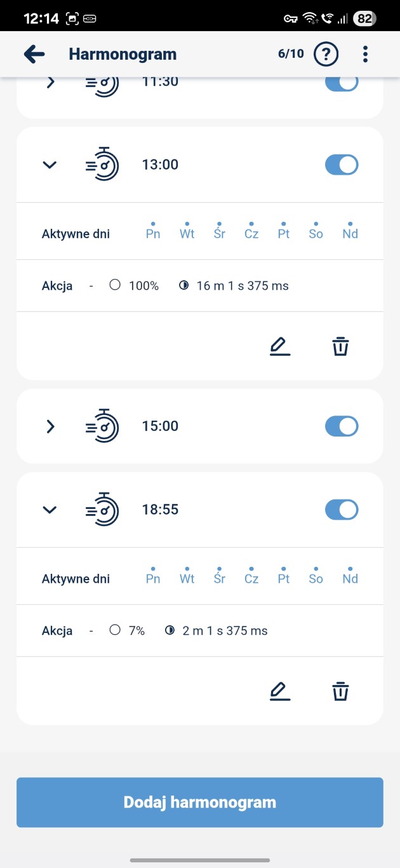Open the three-dot overflow menu
400x868 pixels.
365,54
